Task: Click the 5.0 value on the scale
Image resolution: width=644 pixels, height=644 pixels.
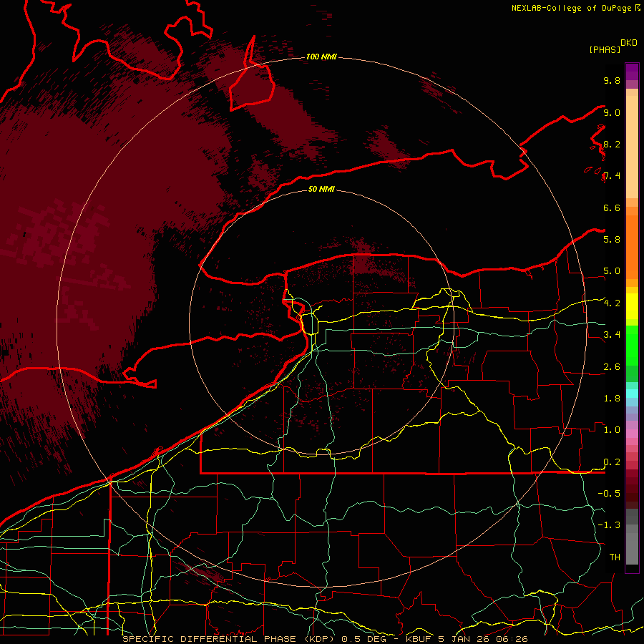Action: pos(612,271)
